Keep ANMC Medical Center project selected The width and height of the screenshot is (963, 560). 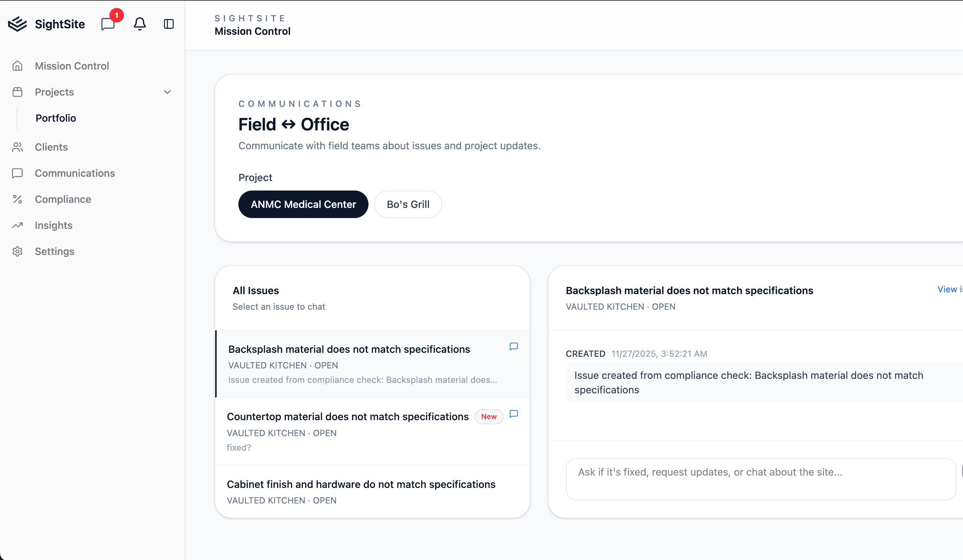(303, 204)
